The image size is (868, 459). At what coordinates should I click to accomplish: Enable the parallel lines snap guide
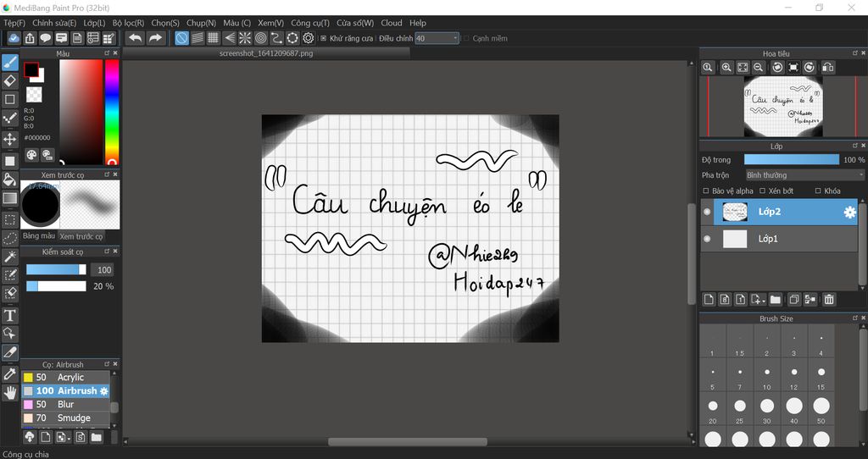point(198,37)
